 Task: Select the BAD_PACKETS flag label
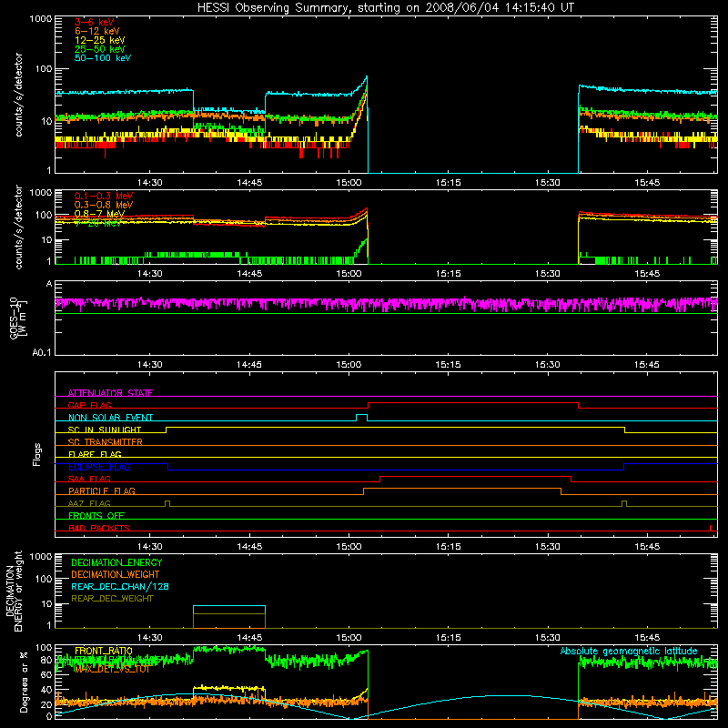coord(99,528)
